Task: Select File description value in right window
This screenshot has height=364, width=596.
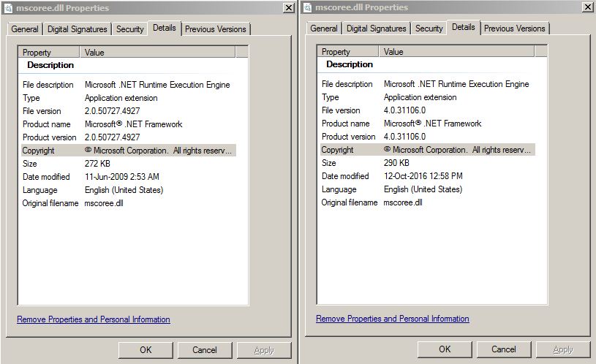Action: coord(456,84)
